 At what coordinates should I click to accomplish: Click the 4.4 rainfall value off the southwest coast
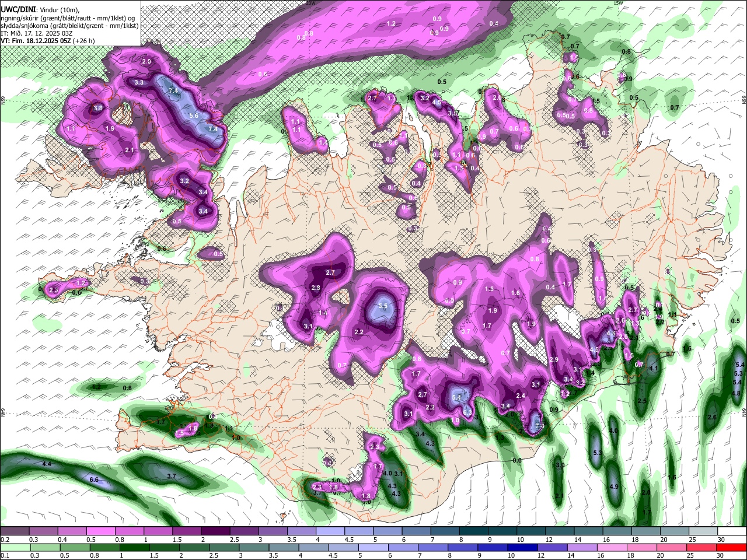click(x=47, y=464)
